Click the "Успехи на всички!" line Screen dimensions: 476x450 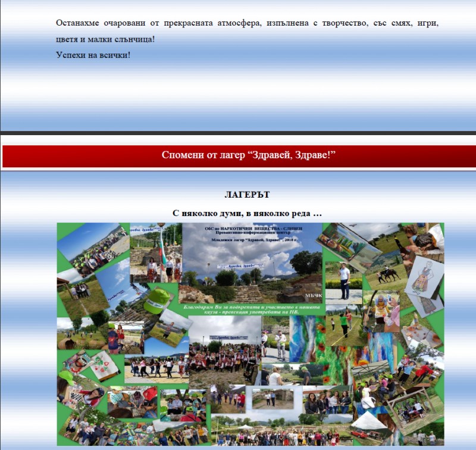(x=93, y=55)
